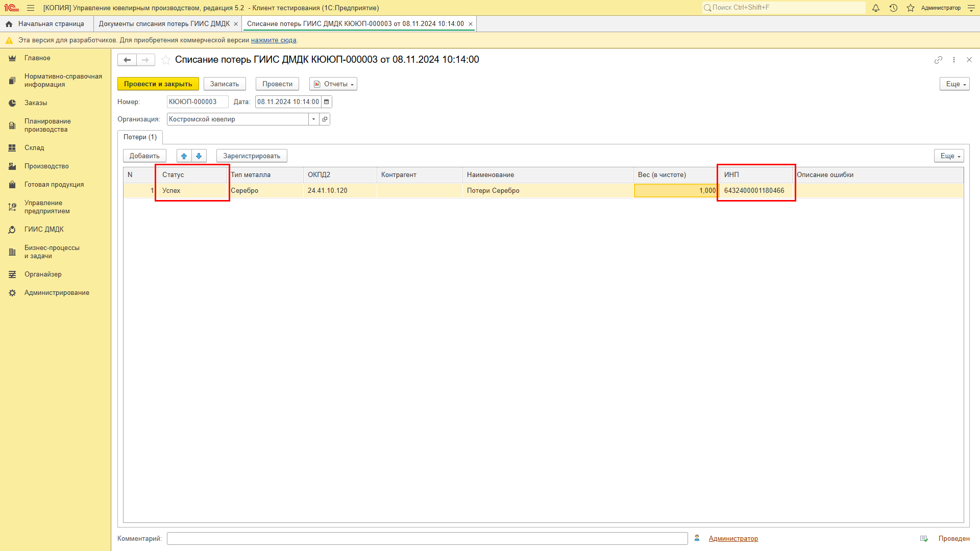Open history clock icon
The height and width of the screenshot is (551, 980).
click(x=893, y=8)
